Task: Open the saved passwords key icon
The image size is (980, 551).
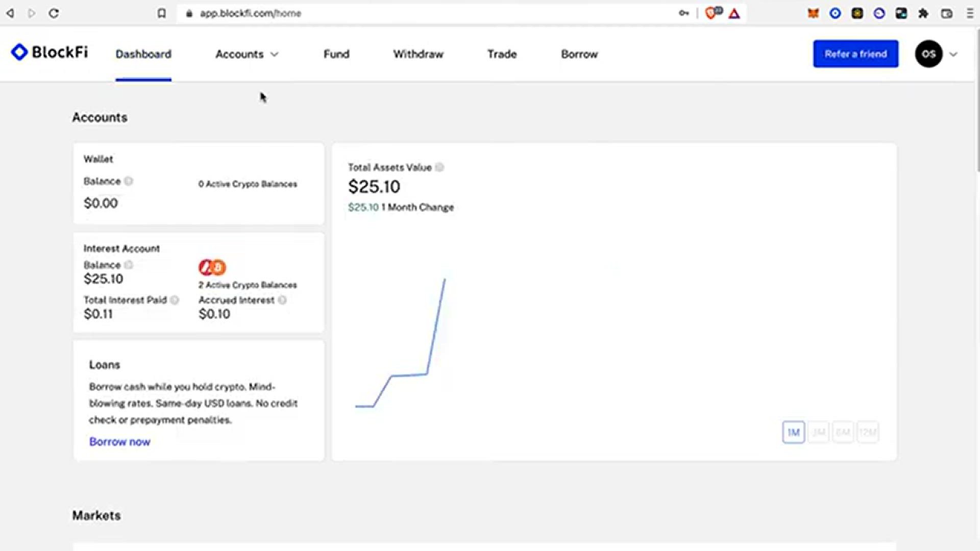Action: click(x=683, y=13)
